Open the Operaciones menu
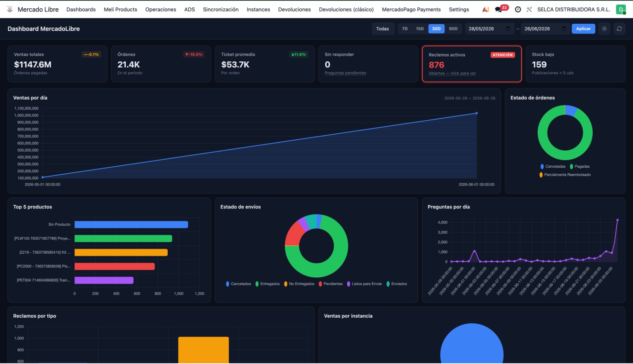The height and width of the screenshot is (364, 633). coord(161,9)
